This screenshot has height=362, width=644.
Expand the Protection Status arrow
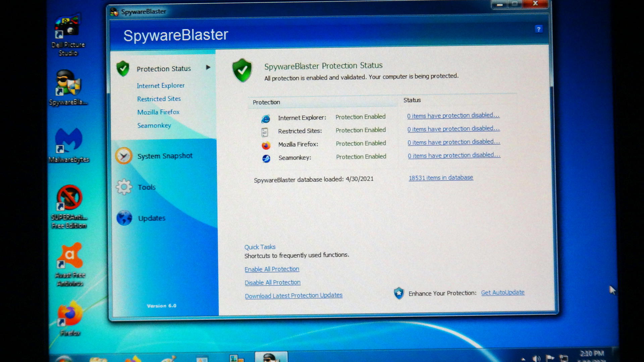pyautogui.click(x=208, y=67)
